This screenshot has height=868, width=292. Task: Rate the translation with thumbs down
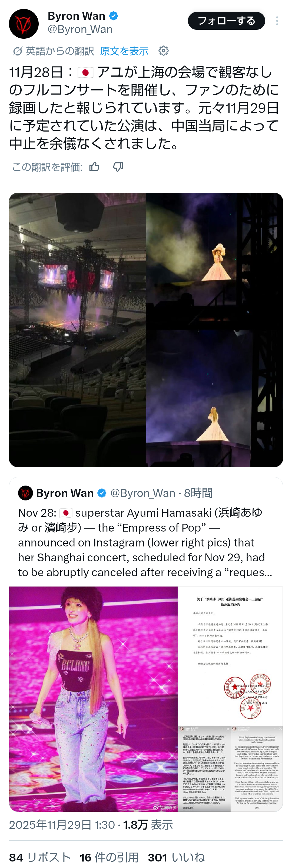coord(118,166)
